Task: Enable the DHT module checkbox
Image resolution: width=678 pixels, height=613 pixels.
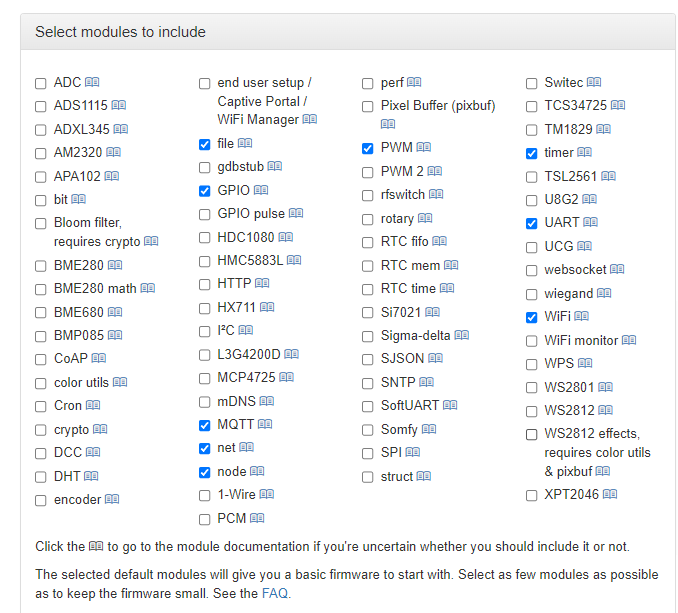Action: (41, 477)
